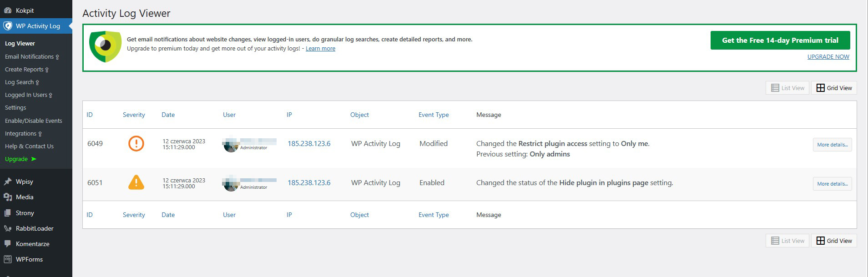868x277 pixels.
Task: Click date cell of event 6051
Action: pyautogui.click(x=184, y=183)
